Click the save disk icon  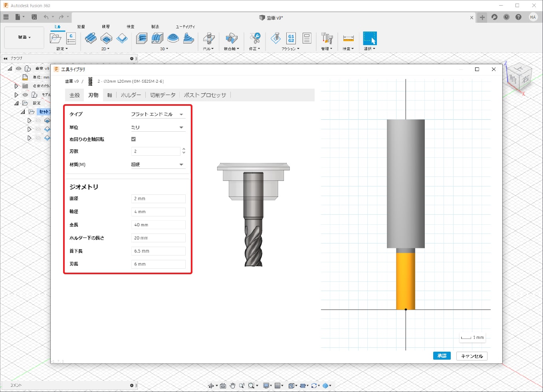pyautogui.click(x=34, y=17)
